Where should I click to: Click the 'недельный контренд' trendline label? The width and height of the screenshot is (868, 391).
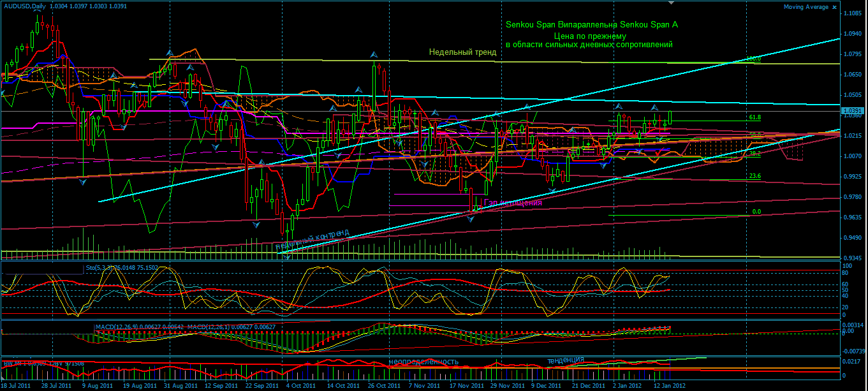(313, 239)
